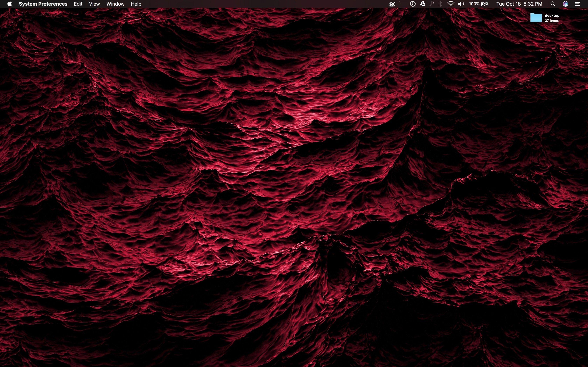Open Spotlight search from the menu bar
This screenshot has width=588, height=367.
[553, 4]
